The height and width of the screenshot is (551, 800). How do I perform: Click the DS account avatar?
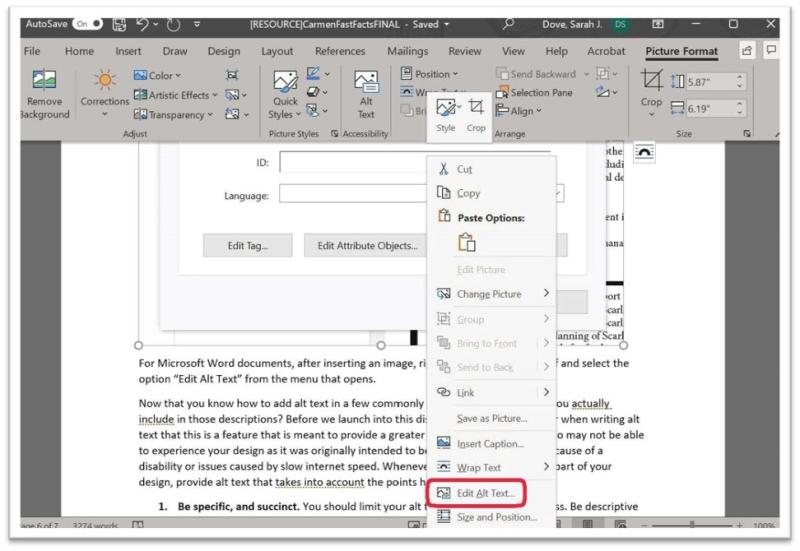pos(620,24)
